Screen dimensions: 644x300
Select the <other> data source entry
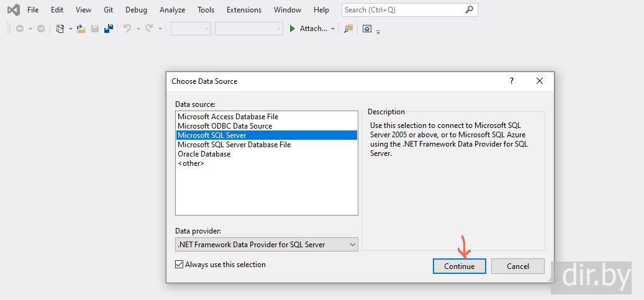(x=266, y=163)
